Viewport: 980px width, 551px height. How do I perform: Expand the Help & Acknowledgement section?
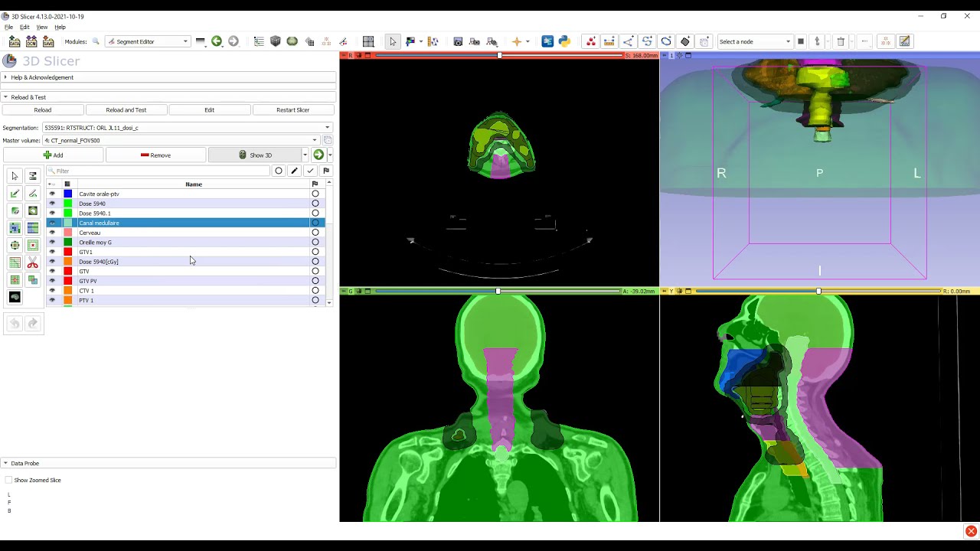168,77
